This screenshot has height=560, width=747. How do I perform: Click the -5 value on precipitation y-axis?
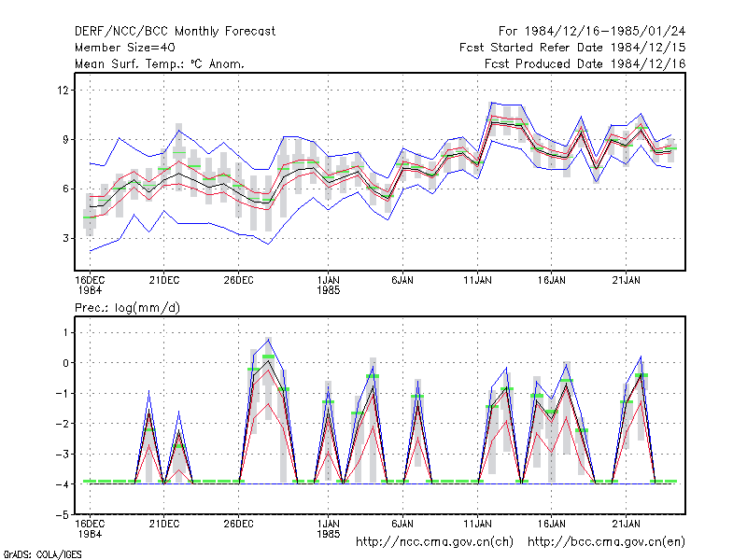coord(63,515)
